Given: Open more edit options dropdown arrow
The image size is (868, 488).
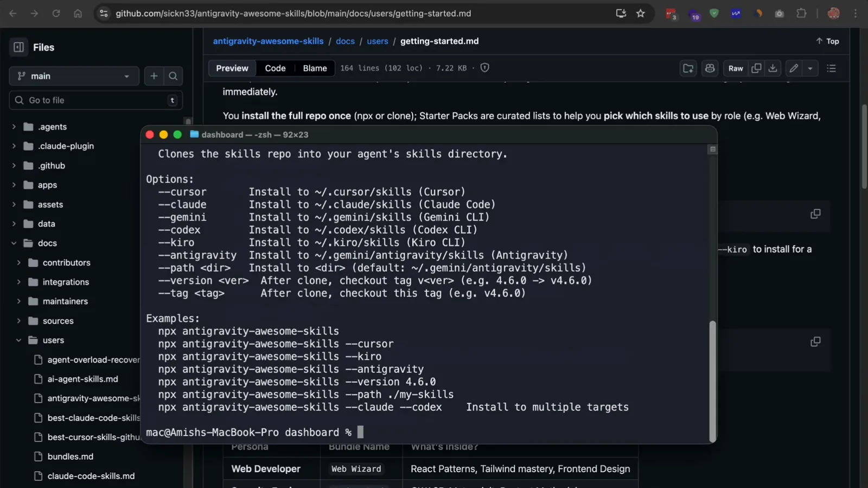Looking at the screenshot, I should 810,68.
